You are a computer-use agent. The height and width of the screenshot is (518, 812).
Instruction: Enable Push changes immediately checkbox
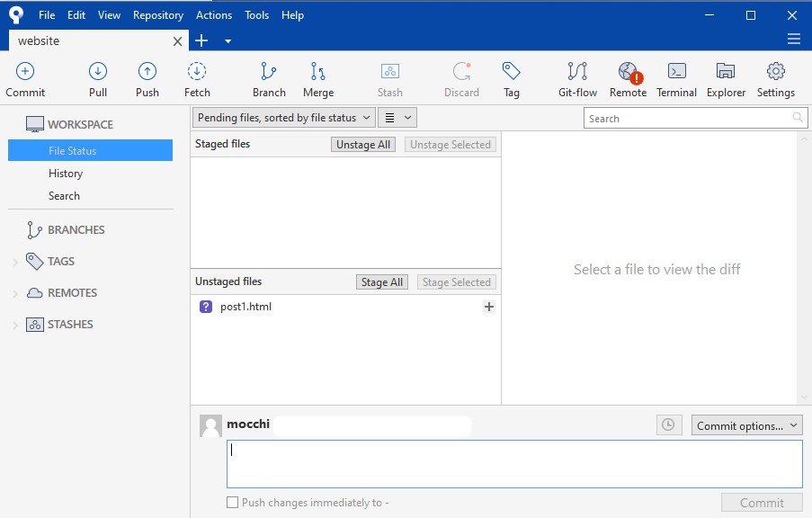233,503
